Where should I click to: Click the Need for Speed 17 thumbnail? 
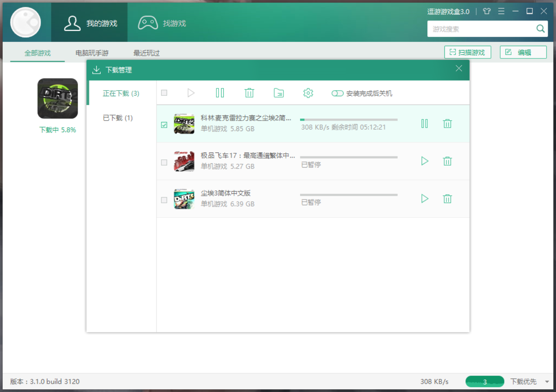coord(184,161)
